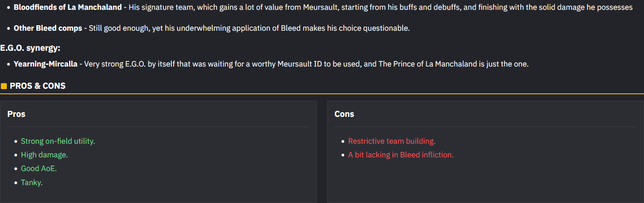
Task: Click the green 'High damage.' item
Action: click(44, 155)
